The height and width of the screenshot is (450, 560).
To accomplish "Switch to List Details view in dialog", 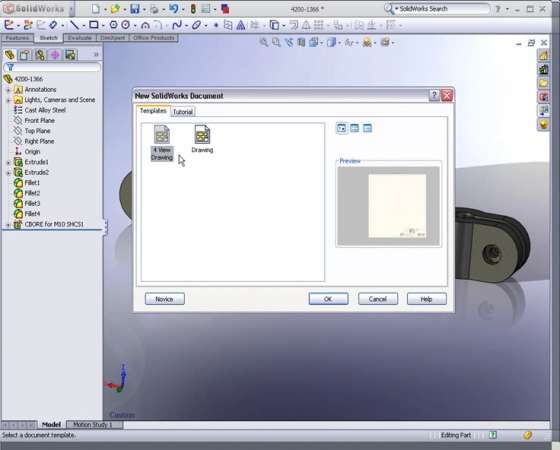I will (367, 128).
